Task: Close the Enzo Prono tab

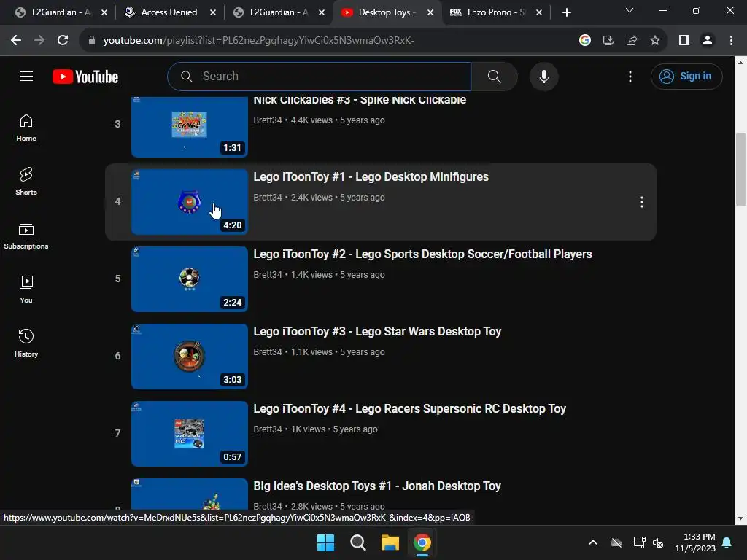Action: tap(539, 12)
